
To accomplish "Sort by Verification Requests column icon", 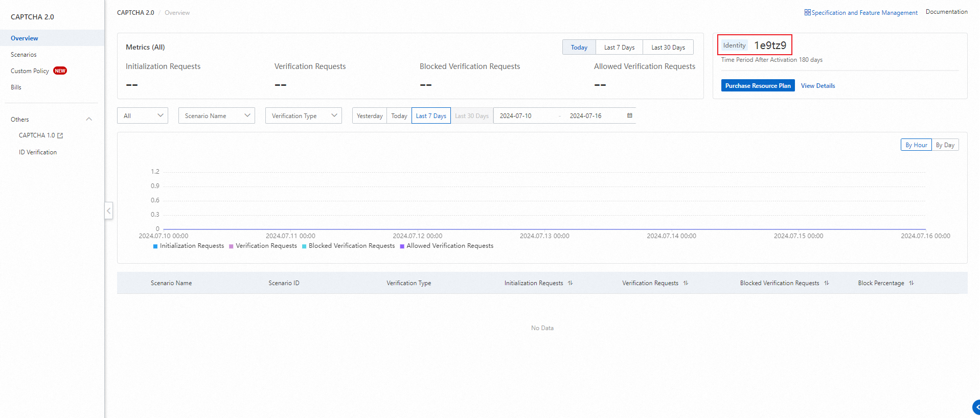I will tap(686, 283).
